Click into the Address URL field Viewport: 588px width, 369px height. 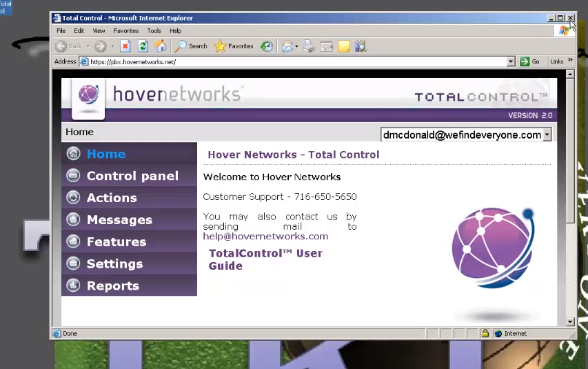pos(292,61)
